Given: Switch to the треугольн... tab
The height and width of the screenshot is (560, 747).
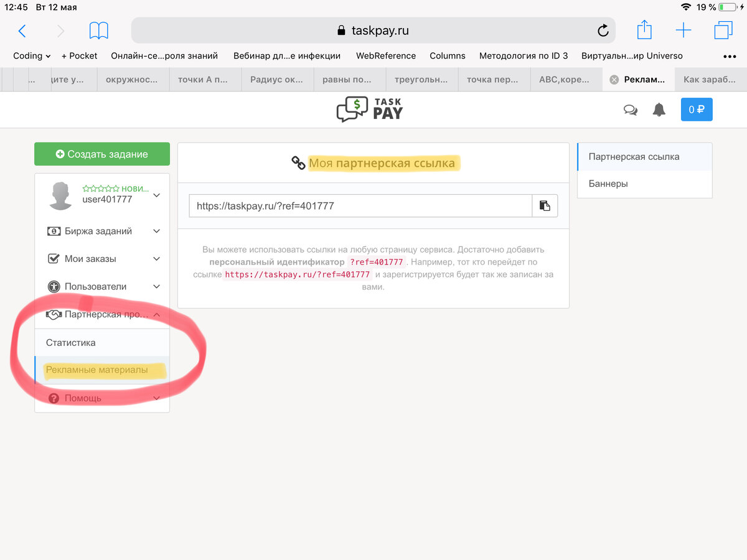Looking at the screenshot, I should (x=421, y=80).
